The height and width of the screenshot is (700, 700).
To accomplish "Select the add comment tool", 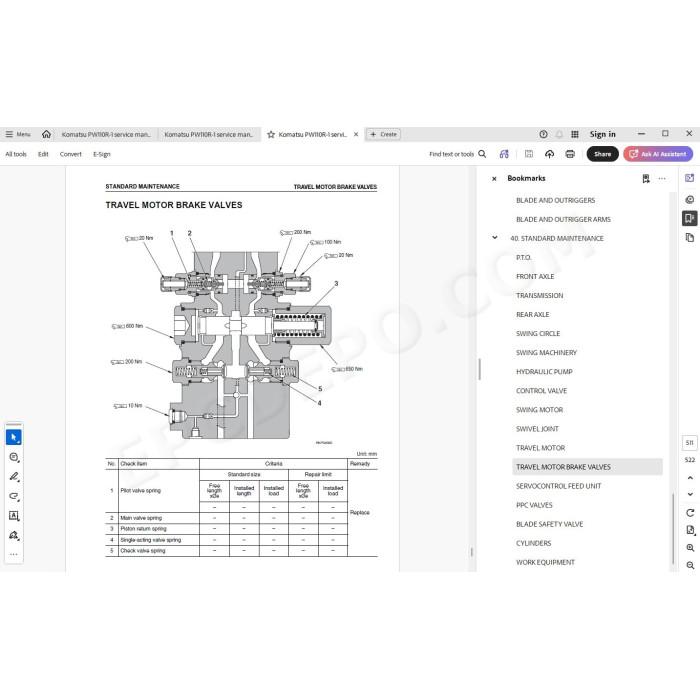I will coord(14,457).
